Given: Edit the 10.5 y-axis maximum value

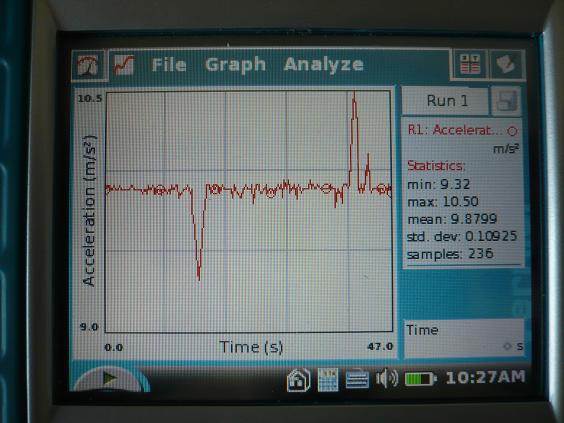Looking at the screenshot, I should coord(90,99).
